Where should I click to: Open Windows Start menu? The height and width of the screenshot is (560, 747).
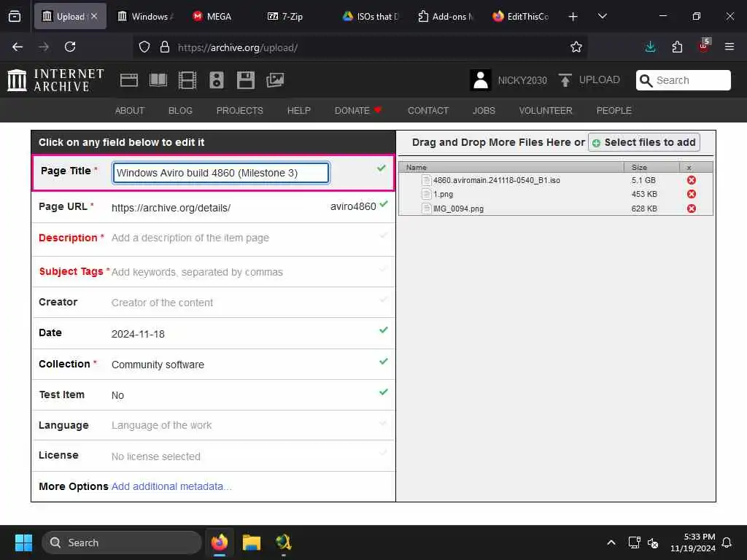point(23,542)
